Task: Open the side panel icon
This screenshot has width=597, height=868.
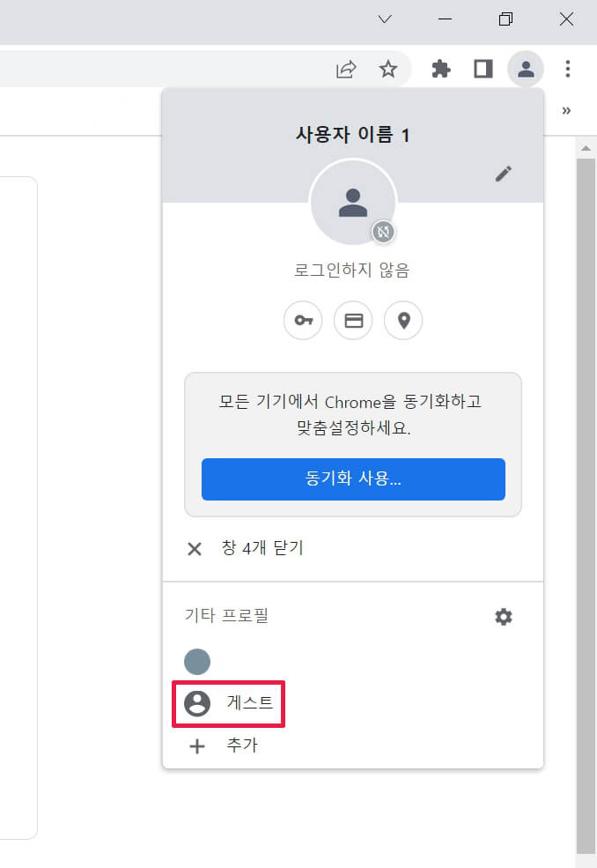Action: pyautogui.click(x=483, y=69)
